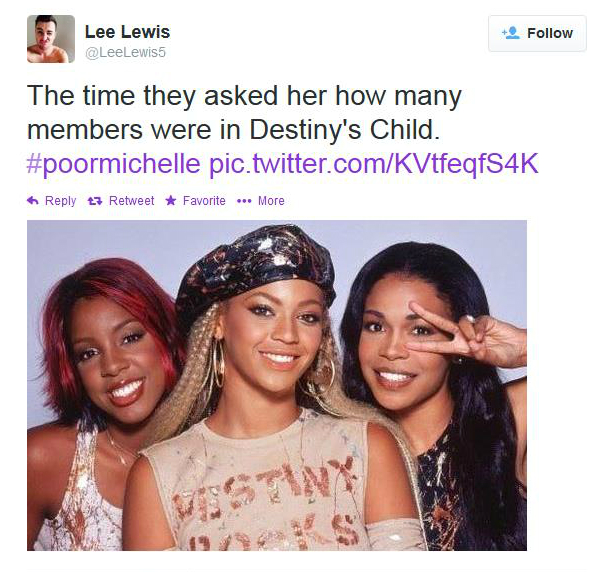Image resolution: width=599 pixels, height=572 pixels.
Task: Open the #poormichelle hashtag
Action: [x=113, y=164]
